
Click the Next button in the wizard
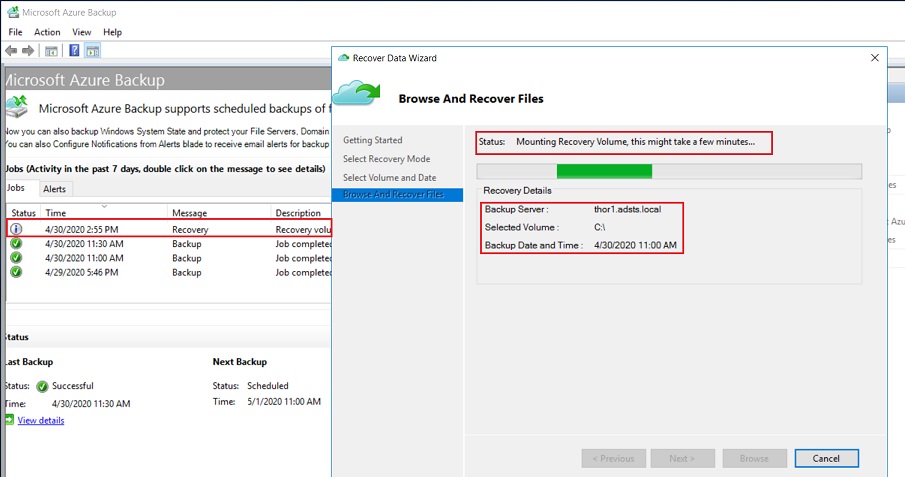tap(682, 459)
